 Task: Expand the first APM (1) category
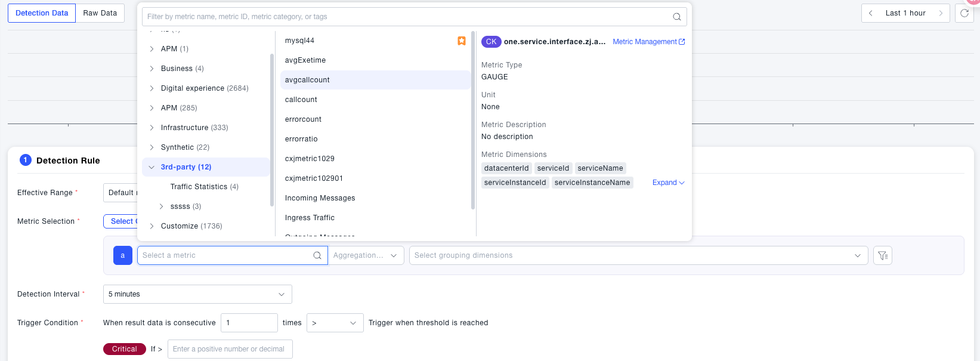(x=152, y=49)
